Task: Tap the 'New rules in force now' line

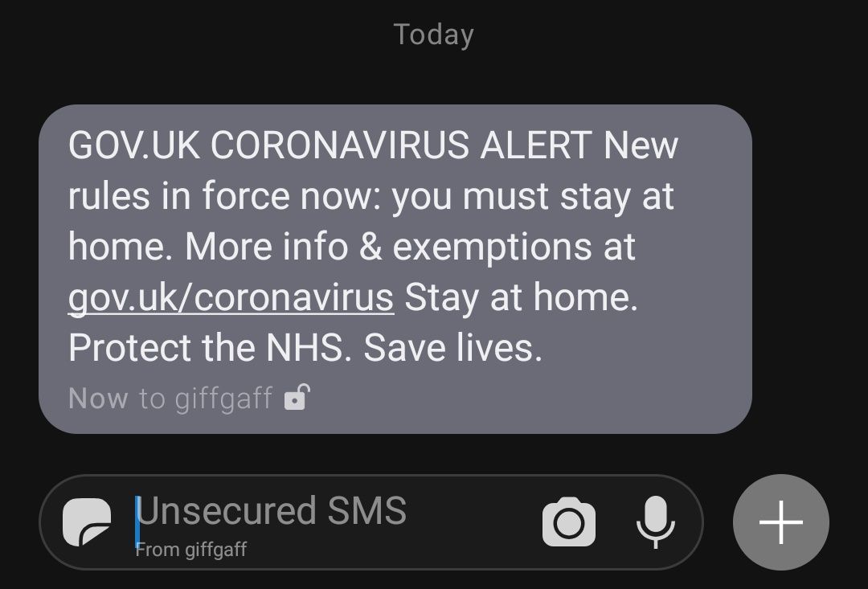Action: pyautogui.click(x=371, y=197)
